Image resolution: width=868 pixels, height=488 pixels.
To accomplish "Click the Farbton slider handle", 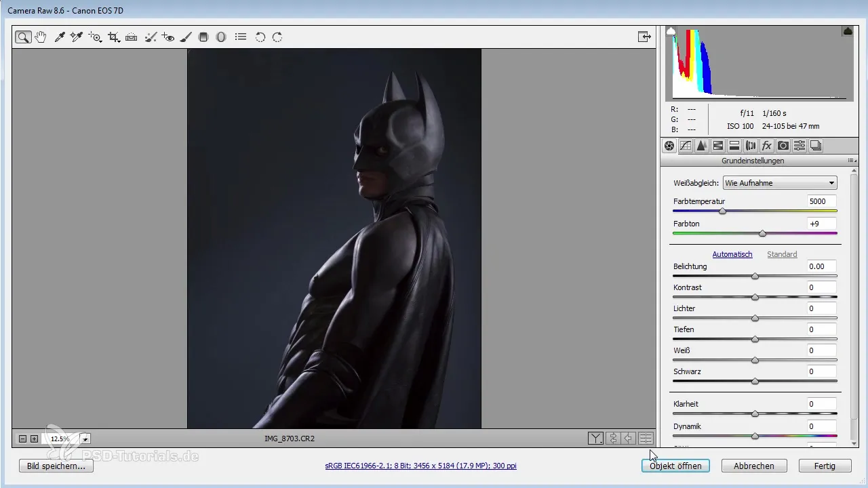I will tap(762, 233).
